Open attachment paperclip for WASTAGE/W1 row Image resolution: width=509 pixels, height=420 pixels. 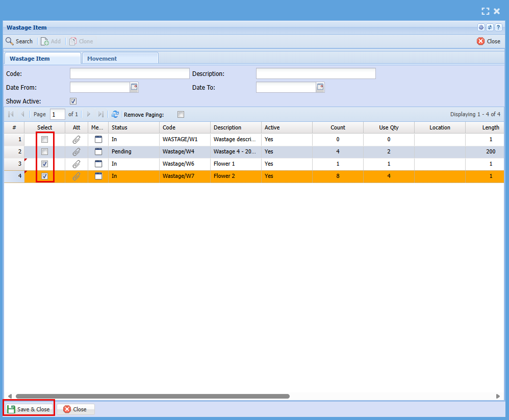pyautogui.click(x=76, y=139)
